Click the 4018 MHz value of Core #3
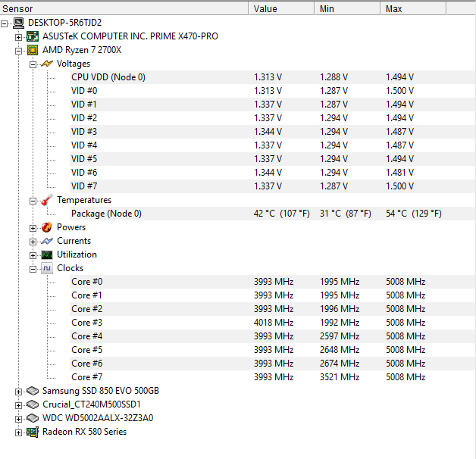The width and height of the screenshot is (476, 459). point(274,323)
